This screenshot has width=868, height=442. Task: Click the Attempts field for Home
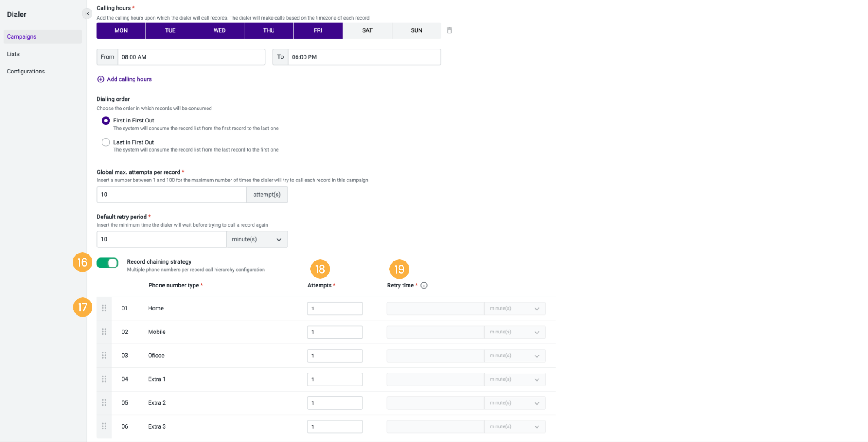pos(335,309)
